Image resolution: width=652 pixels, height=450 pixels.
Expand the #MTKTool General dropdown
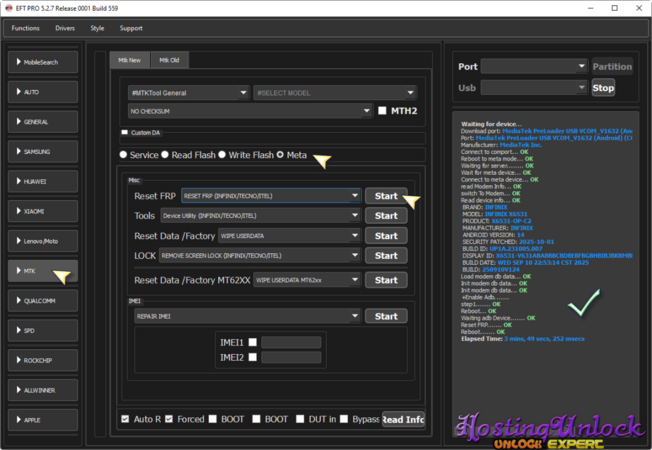click(x=188, y=93)
